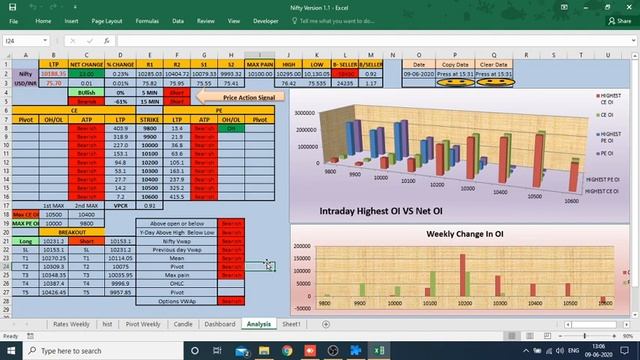Click the 90% zoom level
Image resolution: width=640 pixels, height=360 pixels.
pos(628,336)
